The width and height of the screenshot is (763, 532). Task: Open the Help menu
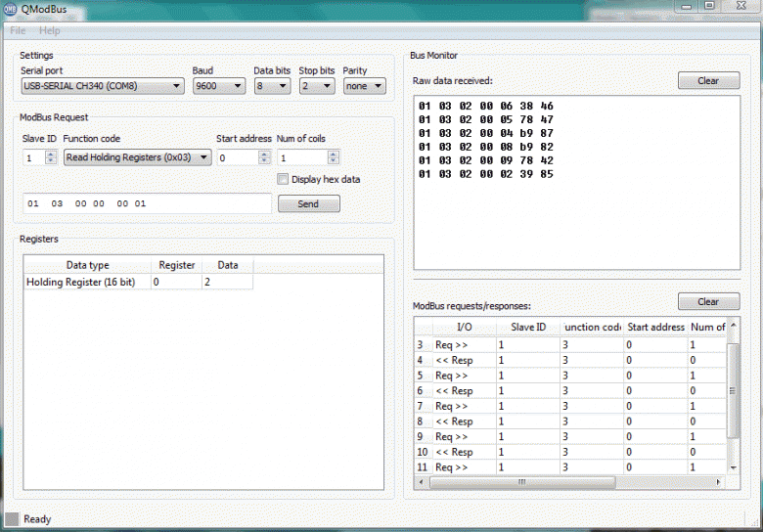(x=49, y=30)
